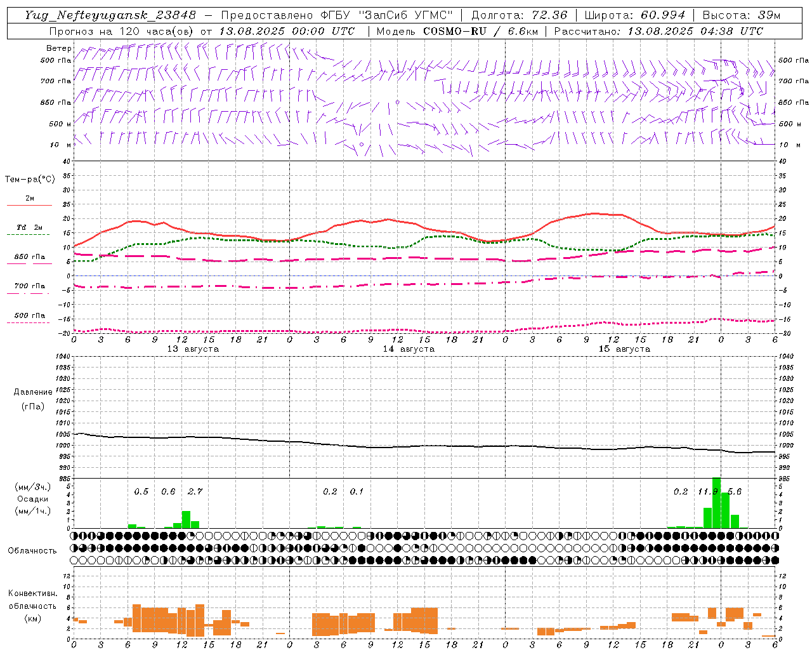Click the Td 2м dew point legend entry
Screen dimensions: 812x650
point(29,227)
